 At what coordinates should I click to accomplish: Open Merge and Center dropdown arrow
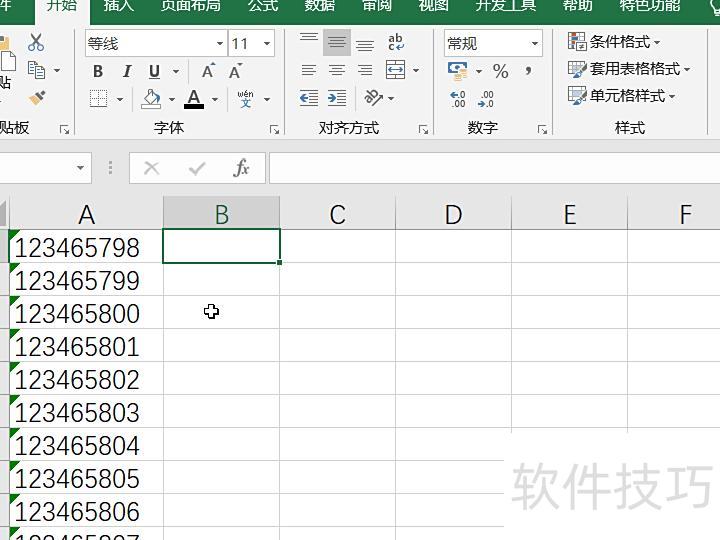tap(416, 70)
